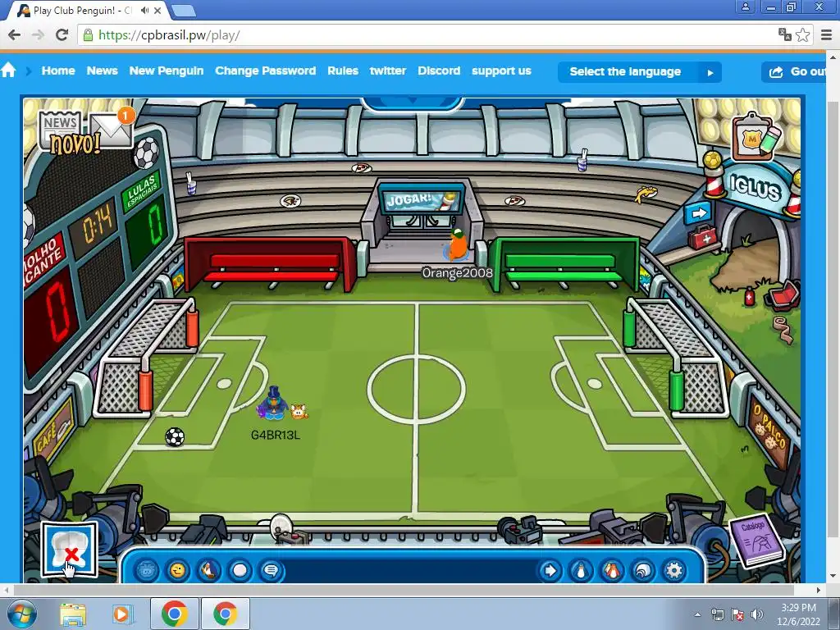Show hidden tray icons arrow
840x630 pixels.
pyautogui.click(x=697, y=614)
